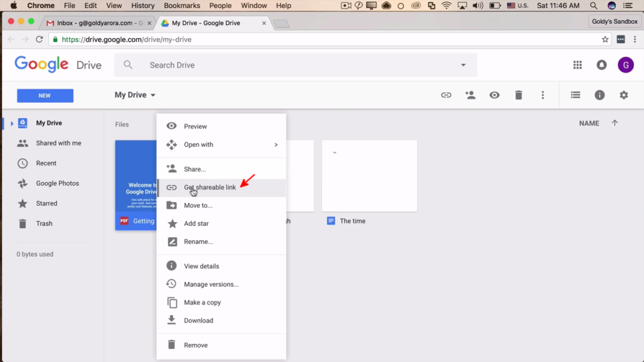
Task: Click the Google Drive logo
Action: 58,65
